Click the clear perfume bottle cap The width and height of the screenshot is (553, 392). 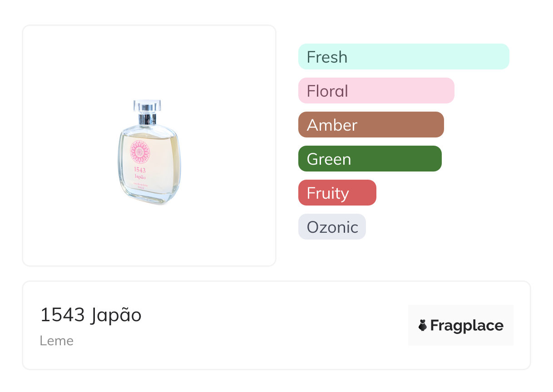point(147,106)
